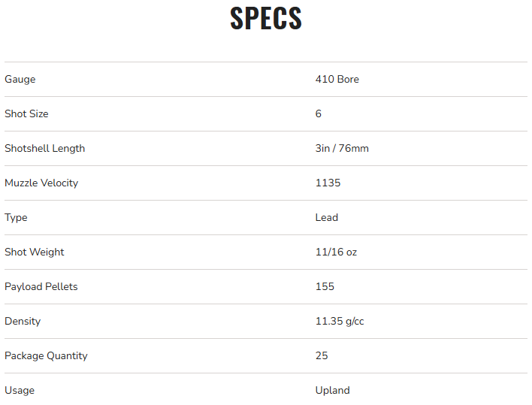The width and height of the screenshot is (532, 405).
Task: Click the 11/16 oz value
Action: [x=336, y=252]
